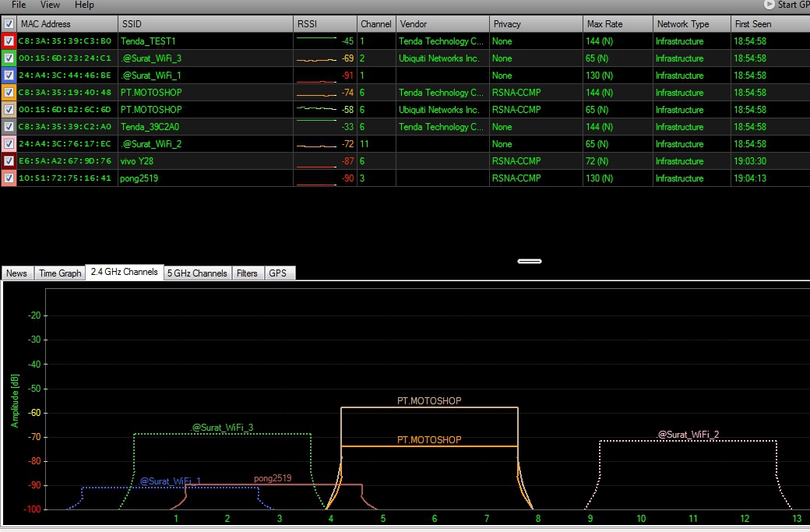Uncheck the .@Surat_WiFi_2 network checkbox
Screen dimensions: 810x532
pyautogui.click(x=9, y=143)
